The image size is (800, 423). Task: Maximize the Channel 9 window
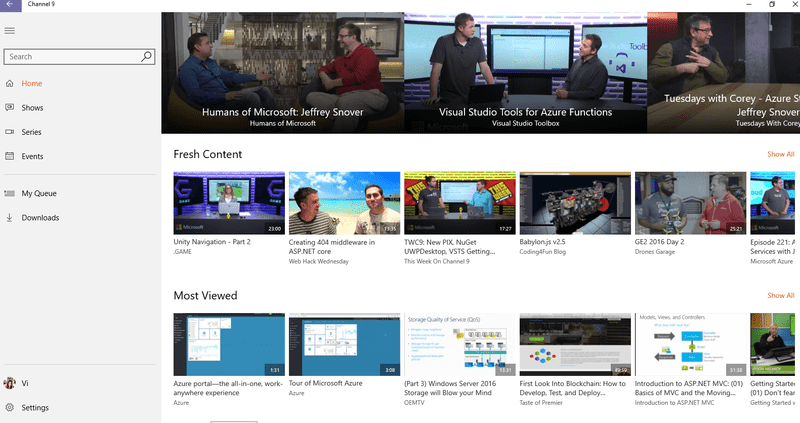click(x=771, y=5)
